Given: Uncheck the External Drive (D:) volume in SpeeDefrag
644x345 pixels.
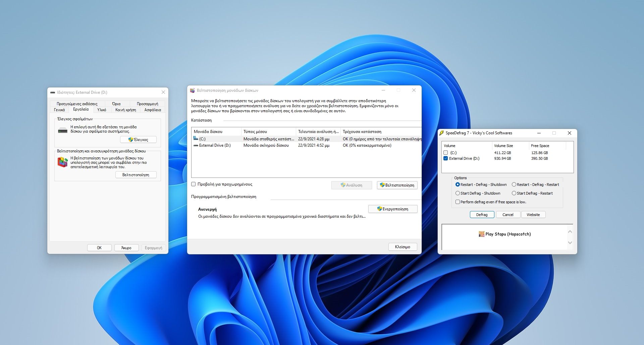Looking at the screenshot, I should pos(445,158).
